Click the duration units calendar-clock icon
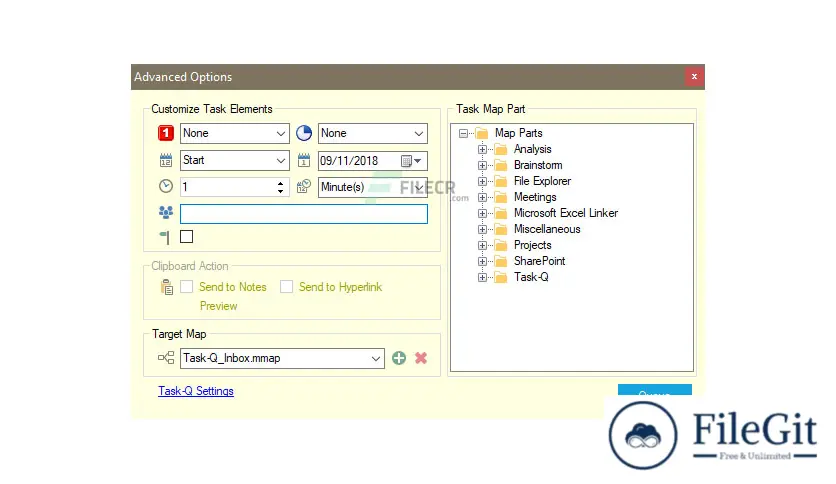Viewport: 836px width, 484px height. point(304,187)
